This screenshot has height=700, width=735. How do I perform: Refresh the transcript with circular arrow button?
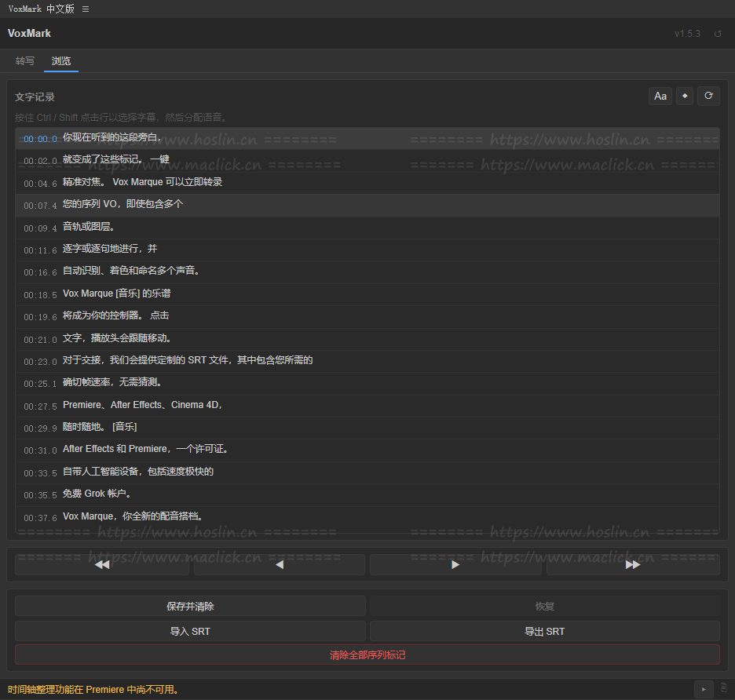(708, 96)
